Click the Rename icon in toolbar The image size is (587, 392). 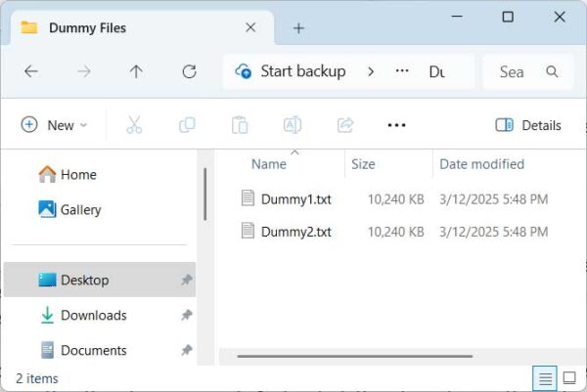tap(292, 125)
